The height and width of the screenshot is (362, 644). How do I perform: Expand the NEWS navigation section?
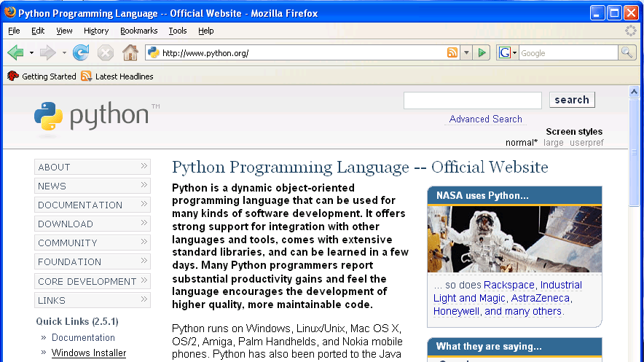pos(93,186)
